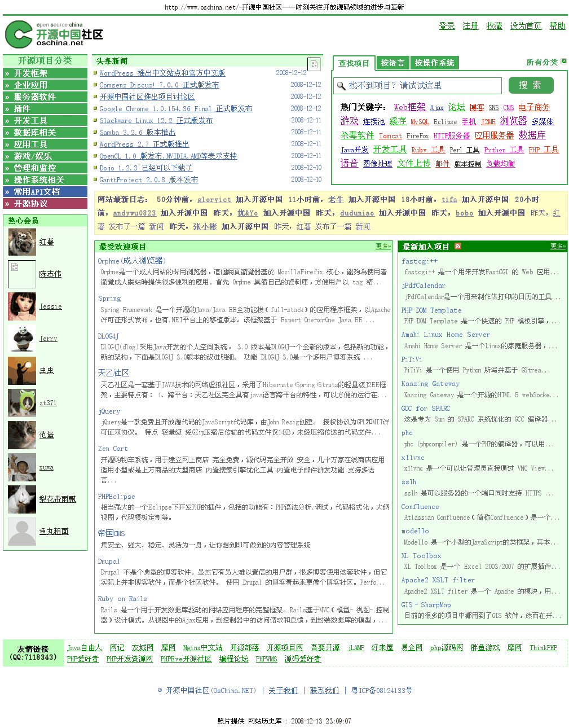Screen dimensions: 569x728
Task: Click the 负载均衡 hot keyword
Action: pyautogui.click(x=501, y=164)
